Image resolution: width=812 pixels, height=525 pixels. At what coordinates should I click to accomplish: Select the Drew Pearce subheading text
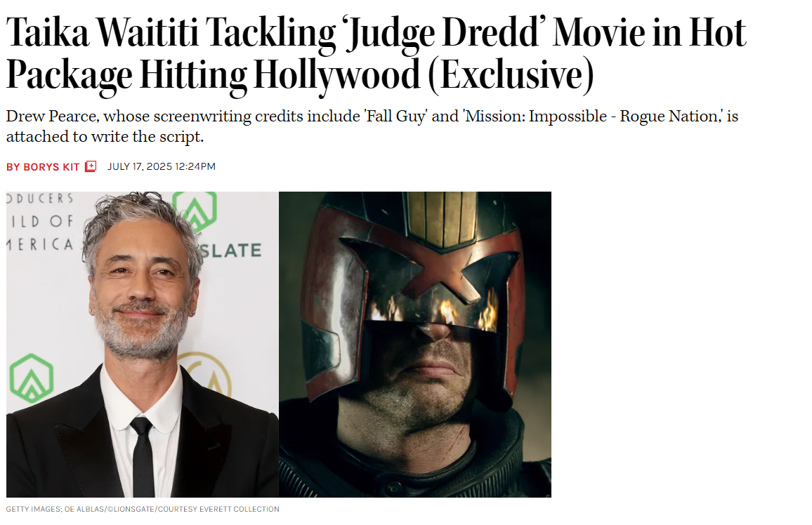pos(372,126)
